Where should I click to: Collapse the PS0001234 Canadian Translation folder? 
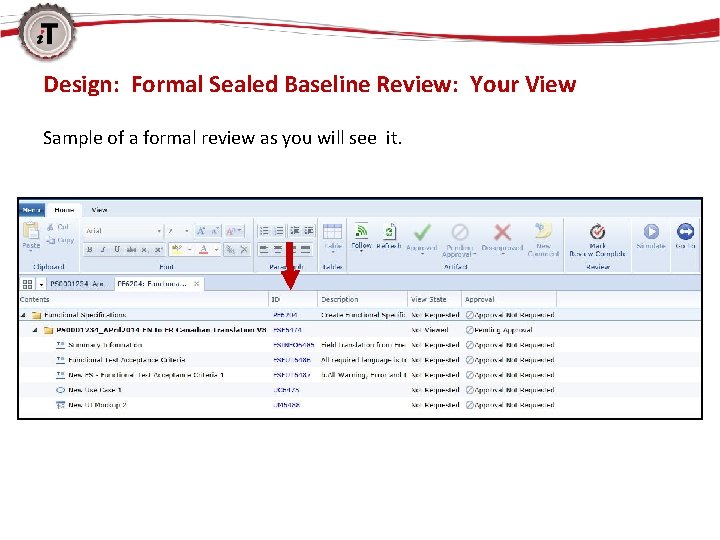click(35, 330)
